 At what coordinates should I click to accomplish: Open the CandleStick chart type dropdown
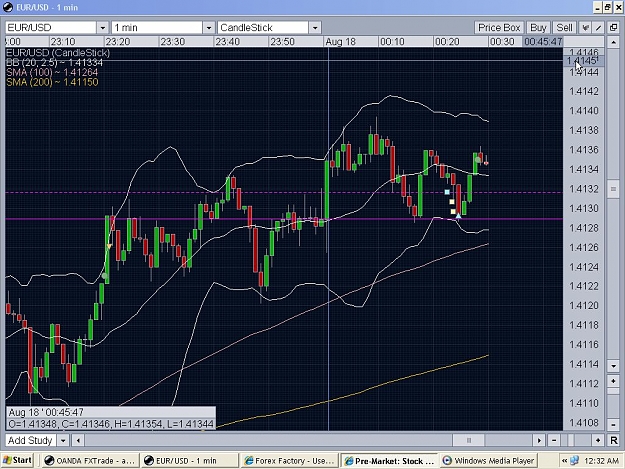(315, 27)
